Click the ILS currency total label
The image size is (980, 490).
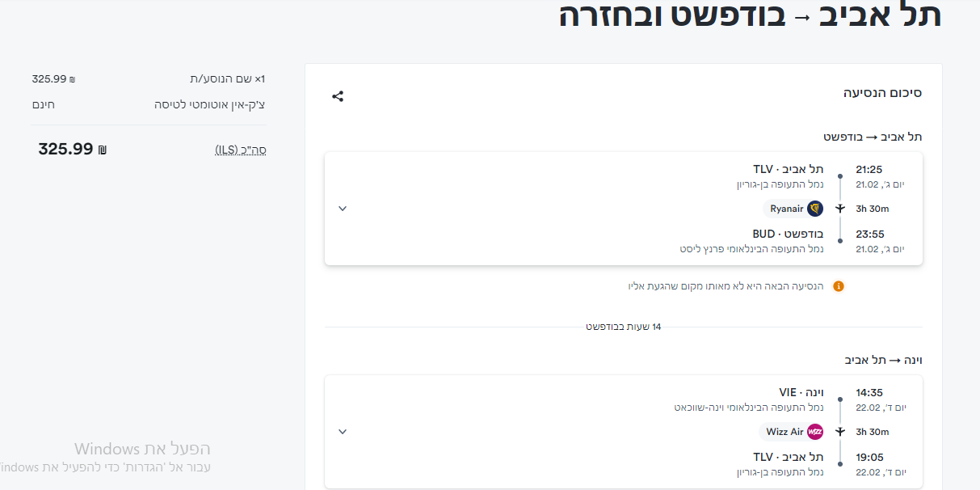(x=241, y=150)
